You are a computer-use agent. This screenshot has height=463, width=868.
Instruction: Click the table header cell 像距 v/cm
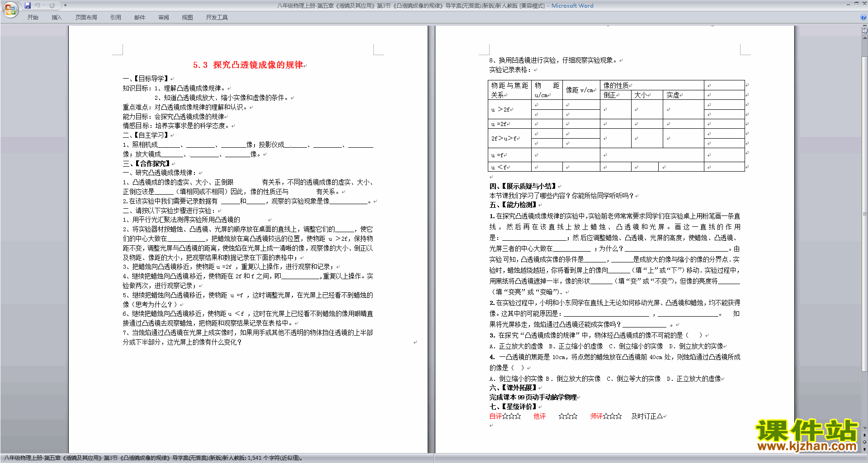(x=581, y=90)
